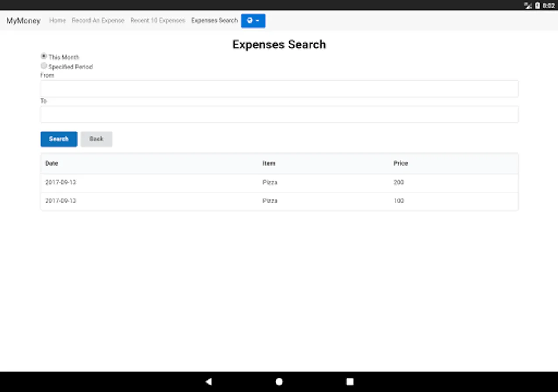Image resolution: width=558 pixels, height=392 pixels.
Task: Click the Date column header
Action: pos(52,163)
